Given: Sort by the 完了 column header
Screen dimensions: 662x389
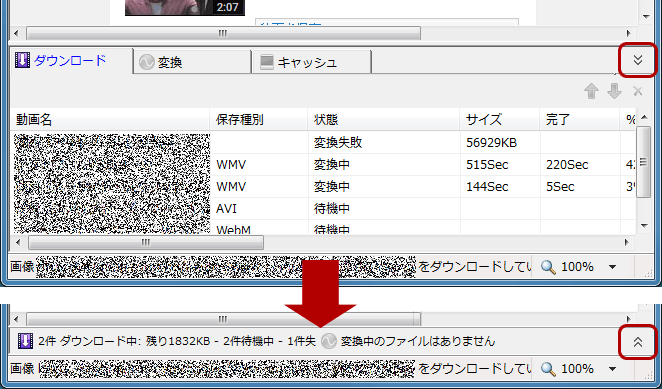Looking at the screenshot, I should pyautogui.click(x=580, y=120).
